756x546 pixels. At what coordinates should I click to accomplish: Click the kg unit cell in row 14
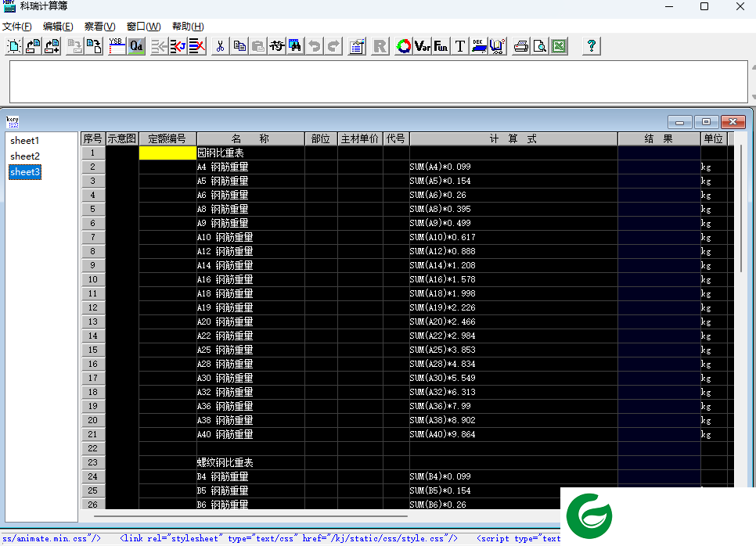[x=714, y=336]
